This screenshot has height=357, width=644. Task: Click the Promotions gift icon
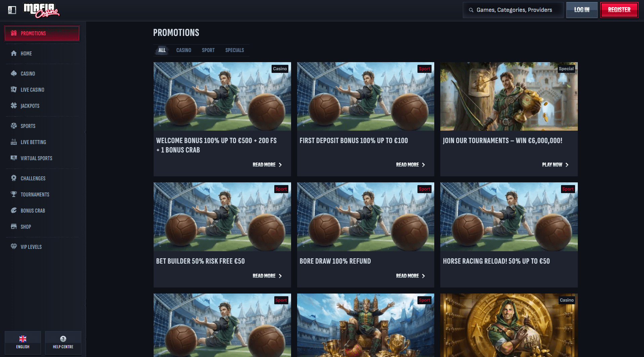pyautogui.click(x=14, y=33)
